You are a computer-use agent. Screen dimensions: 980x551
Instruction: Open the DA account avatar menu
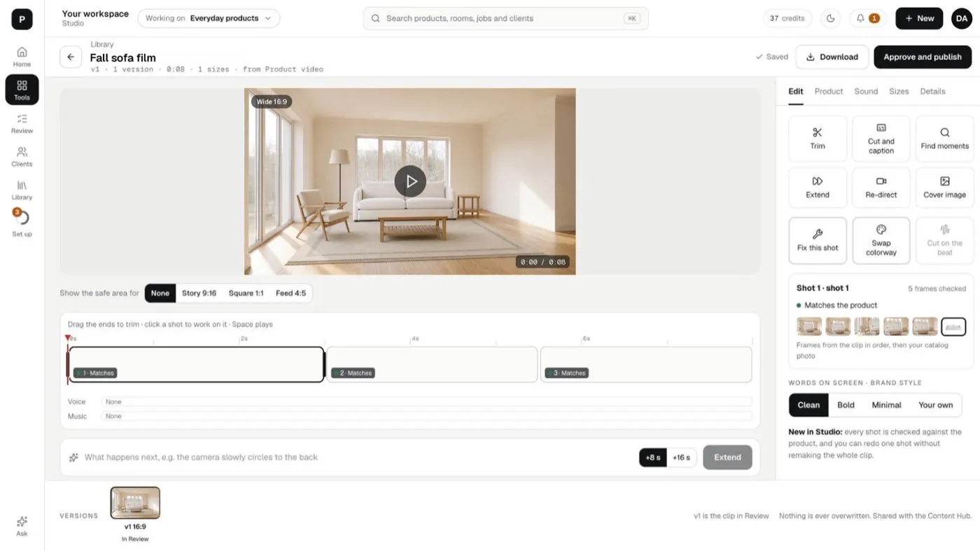(962, 18)
